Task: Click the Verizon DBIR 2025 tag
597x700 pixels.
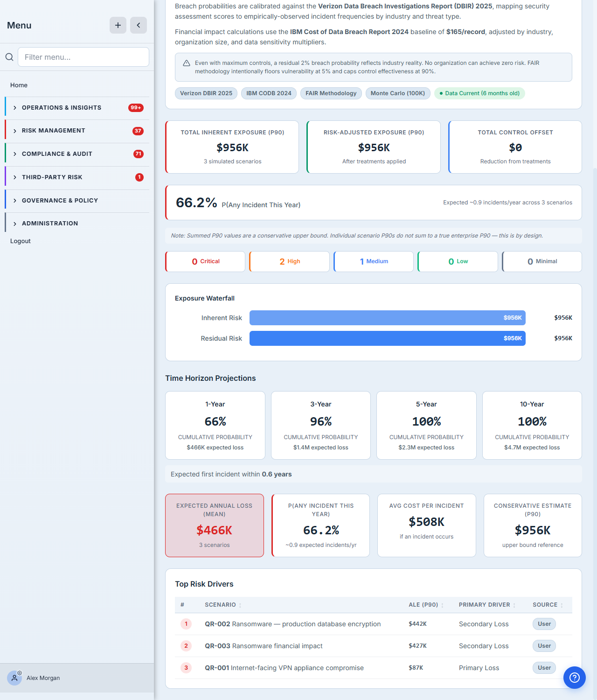Action: click(x=206, y=93)
